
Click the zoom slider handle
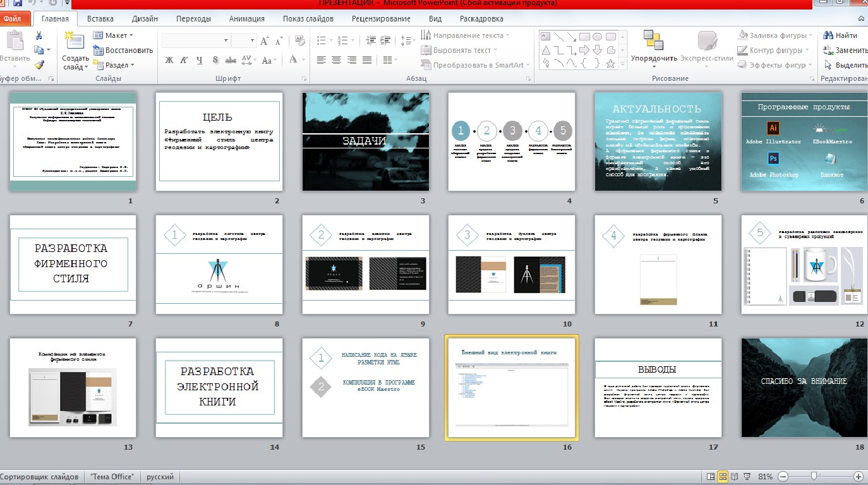[x=814, y=476]
